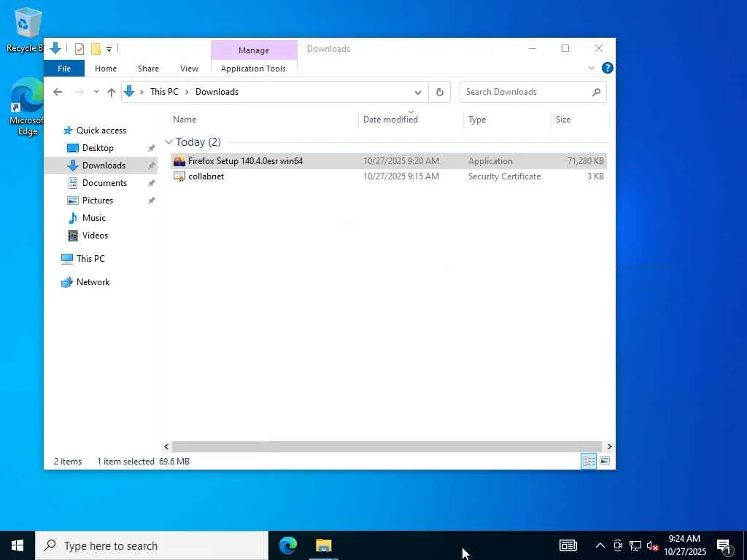The width and height of the screenshot is (747, 560).
Task: Click the New folder icon in title bar
Action: point(96,49)
